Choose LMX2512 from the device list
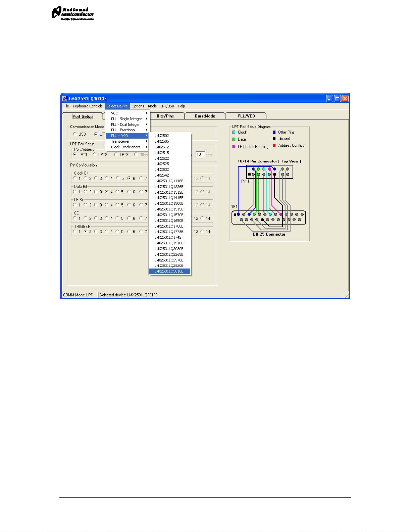Image resolution: width=411 pixels, height=532 pixels. point(170,147)
